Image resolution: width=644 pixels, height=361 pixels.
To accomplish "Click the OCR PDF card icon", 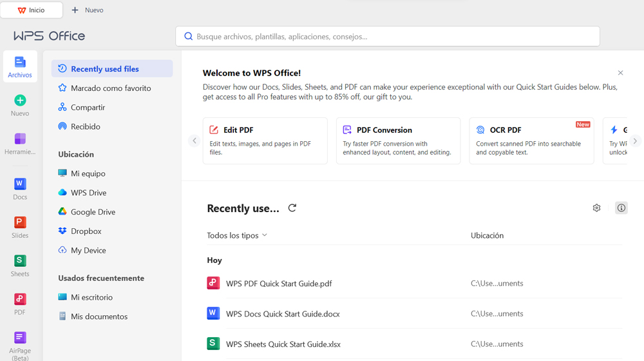I will [480, 130].
